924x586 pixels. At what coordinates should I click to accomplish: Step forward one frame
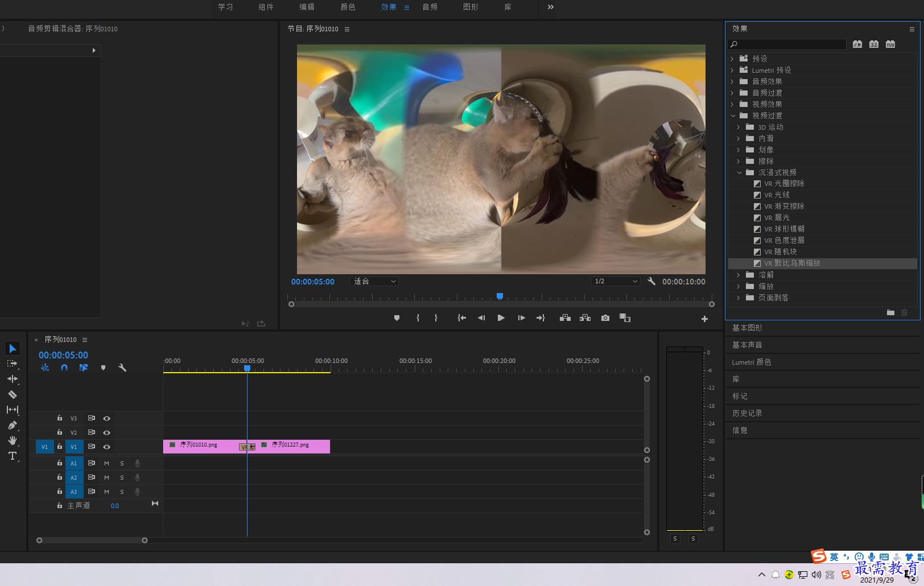coord(521,318)
